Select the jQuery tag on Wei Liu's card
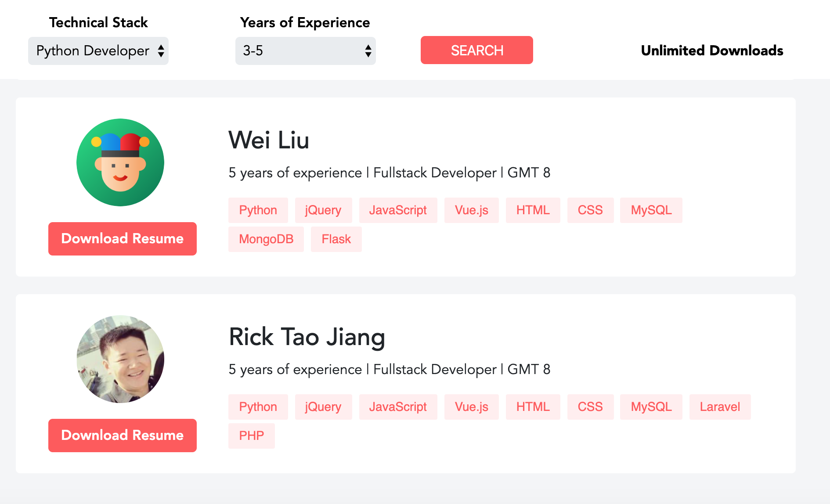830x504 pixels. pyautogui.click(x=324, y=210)
